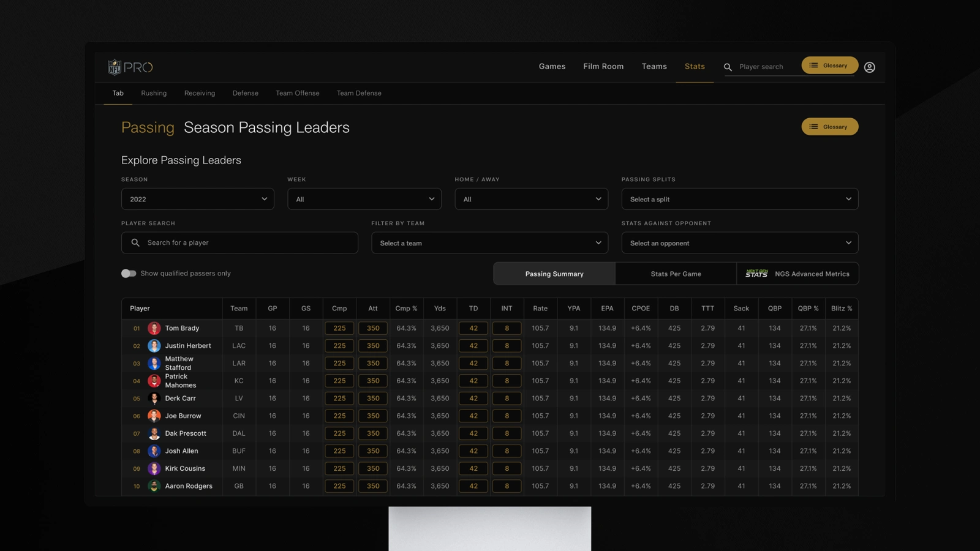Select Stats in top navigation
The image size is (980, 551).
695,67
